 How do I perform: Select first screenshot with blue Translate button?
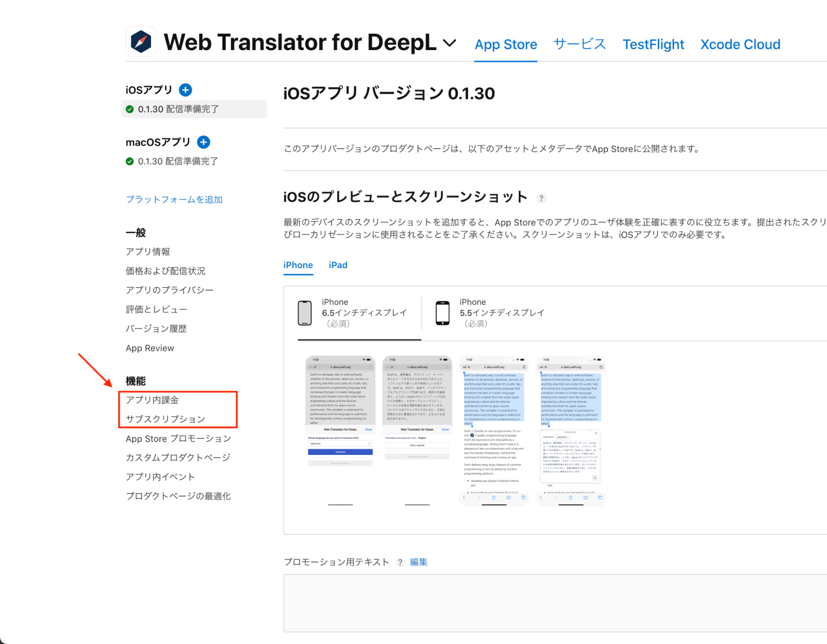(340, 430)
